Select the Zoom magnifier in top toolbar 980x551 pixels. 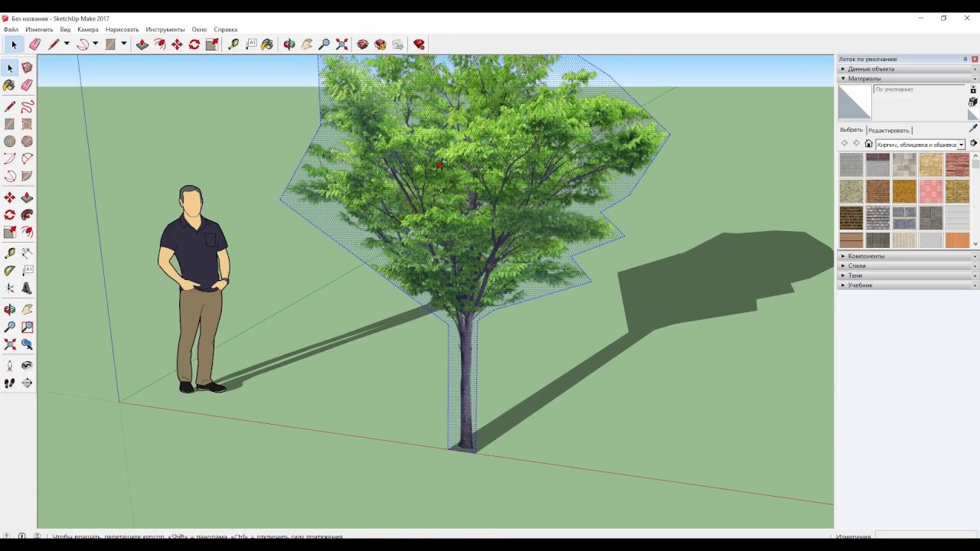pos(325,44)
